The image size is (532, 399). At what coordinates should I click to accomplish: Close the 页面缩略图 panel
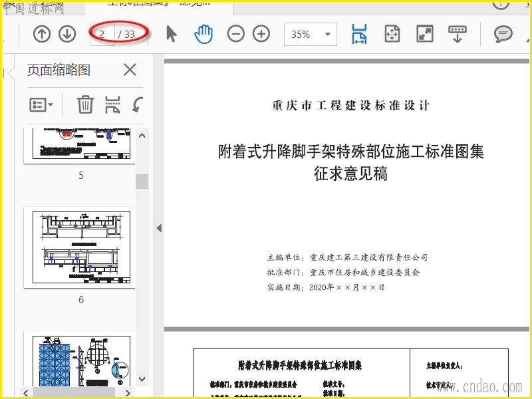(x=130, y=70)
